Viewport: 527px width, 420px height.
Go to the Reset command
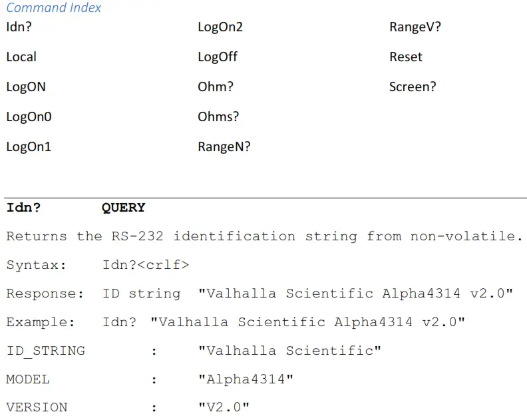(x=406, y=57)
